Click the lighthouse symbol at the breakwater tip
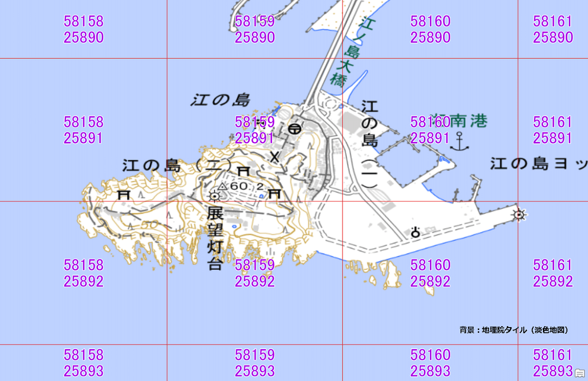 [x=518, y=214]
